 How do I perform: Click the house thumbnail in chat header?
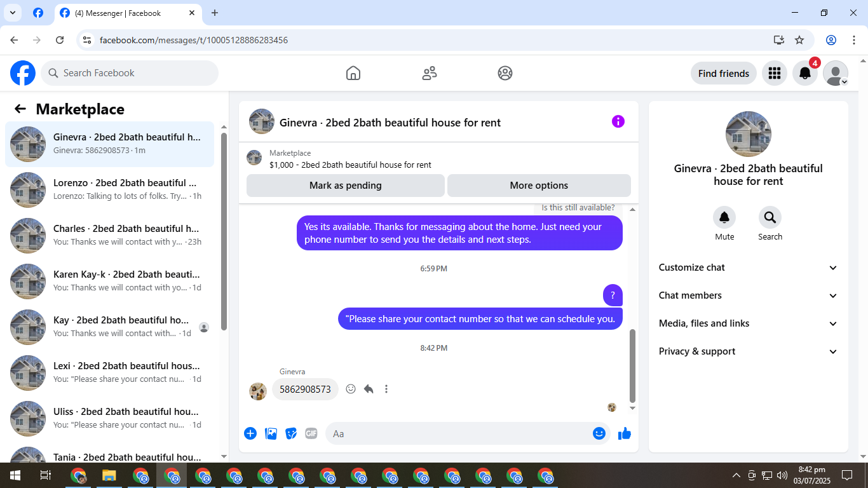coord(262,121)
